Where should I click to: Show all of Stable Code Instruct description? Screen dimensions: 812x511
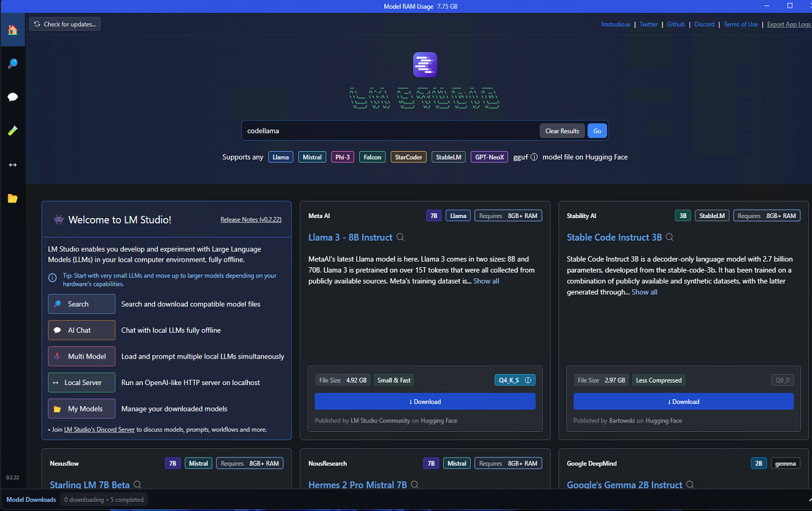(x=644, y=292)
